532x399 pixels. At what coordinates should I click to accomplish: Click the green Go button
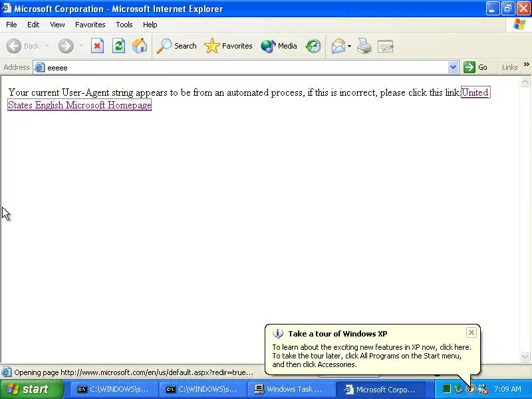475,67
